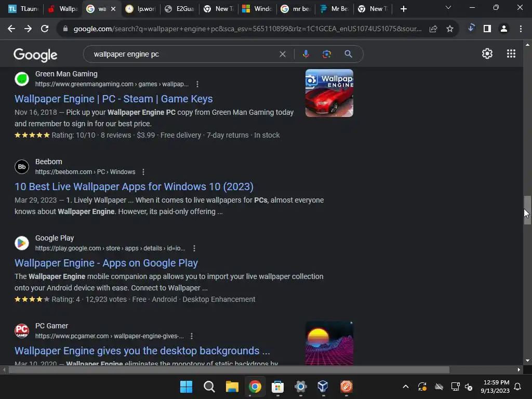This screenshot has height=399, width=532.
Task: Click the address bar URL
Action: [x=248, y=29]
